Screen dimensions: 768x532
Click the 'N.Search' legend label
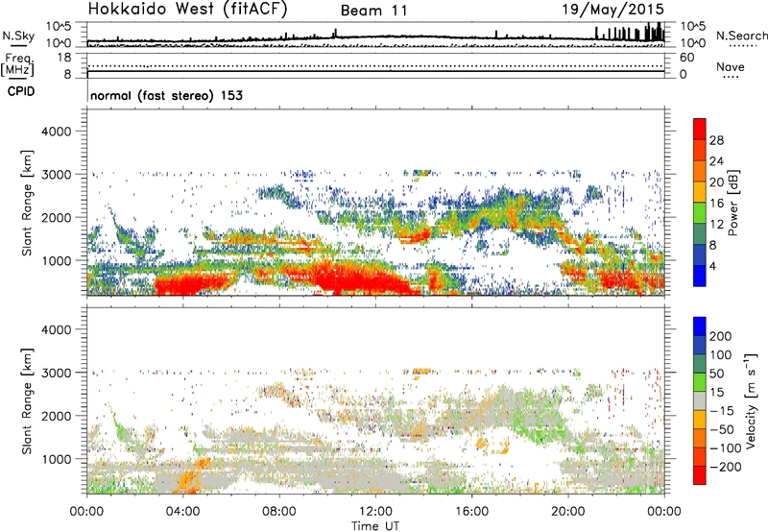tap(741, 36)
